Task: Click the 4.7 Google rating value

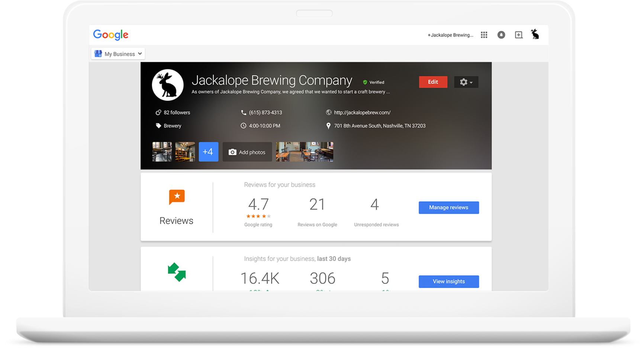Action: click(x=258, y=204)
